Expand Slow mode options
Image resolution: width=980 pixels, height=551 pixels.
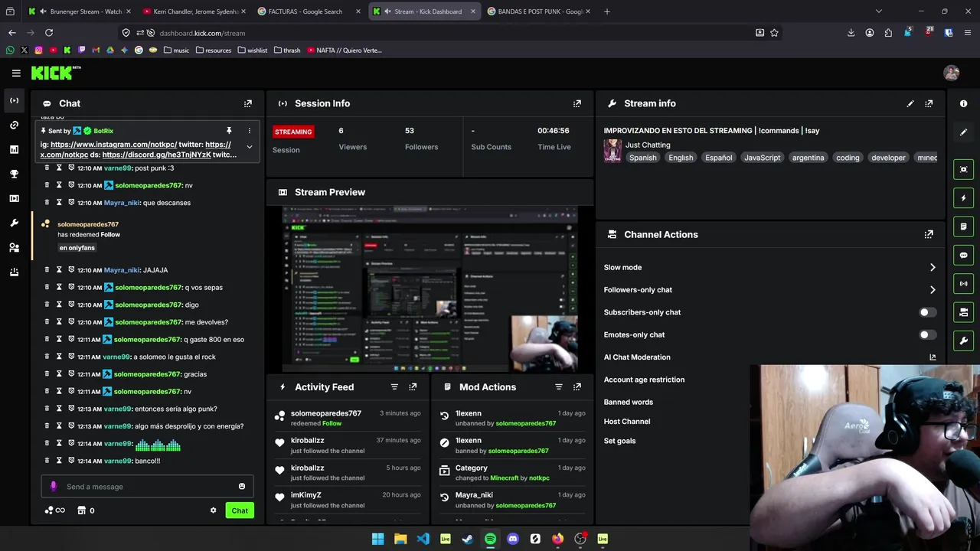tap(933, 268)
